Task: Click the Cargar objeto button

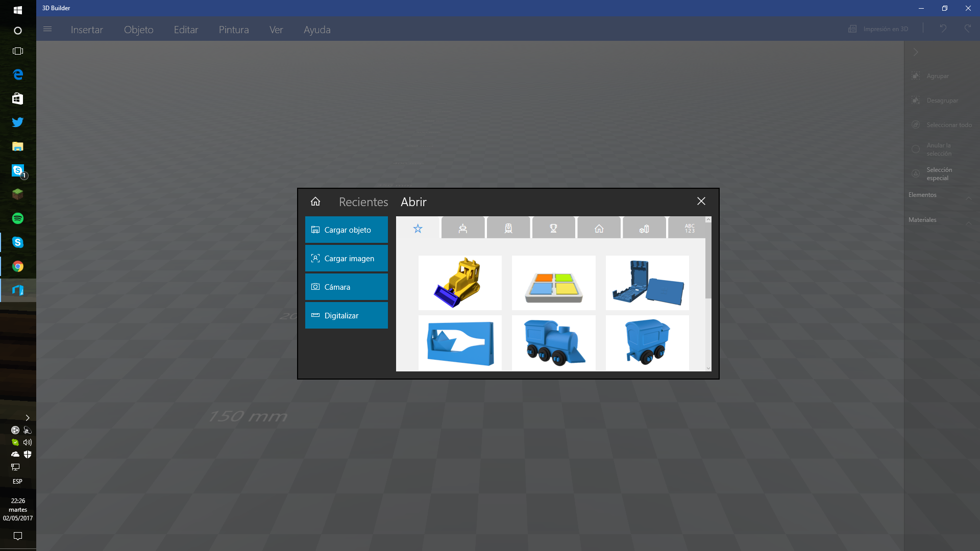Action: coord(347,230)
